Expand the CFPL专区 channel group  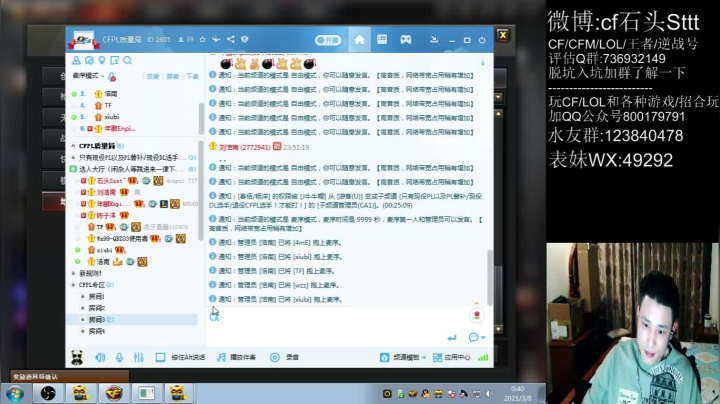click(x=73, y=285)
